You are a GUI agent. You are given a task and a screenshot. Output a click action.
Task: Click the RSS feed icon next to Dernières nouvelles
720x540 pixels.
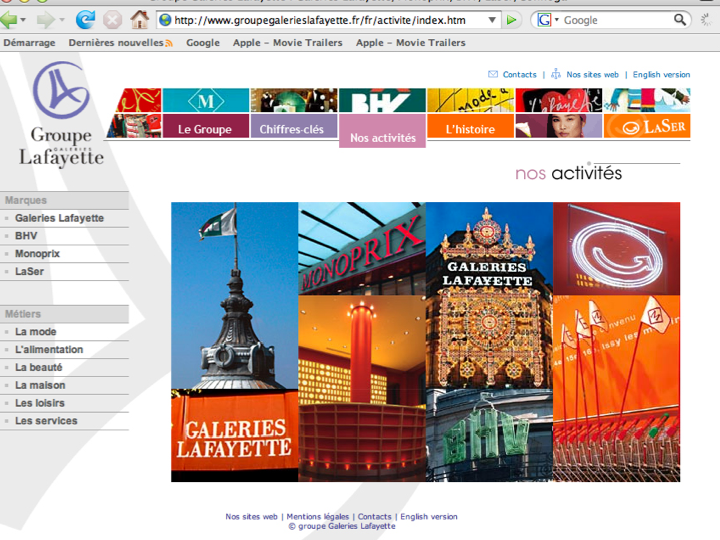point(169,43)
